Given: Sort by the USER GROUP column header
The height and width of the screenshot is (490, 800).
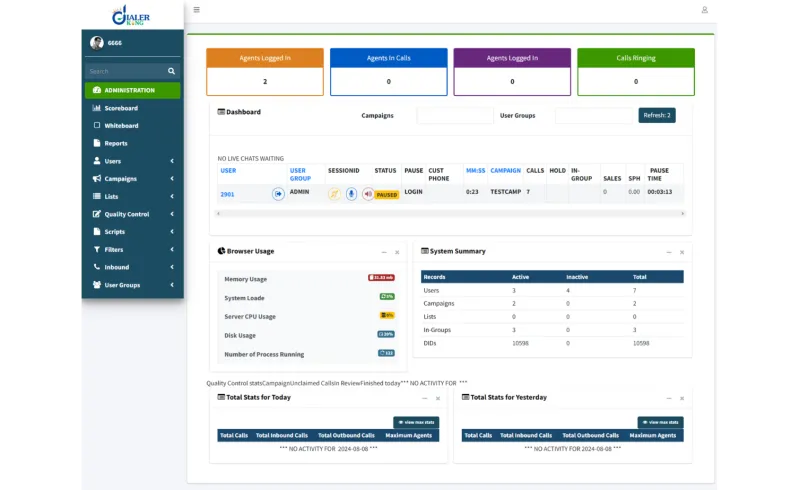Looking at the screenshot, I should pos(300,175).
